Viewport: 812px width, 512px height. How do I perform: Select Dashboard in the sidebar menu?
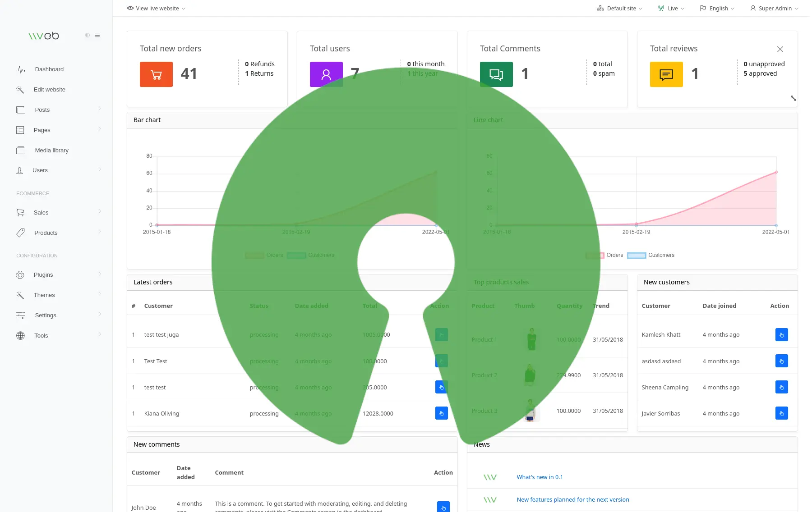tap(49, 69)
